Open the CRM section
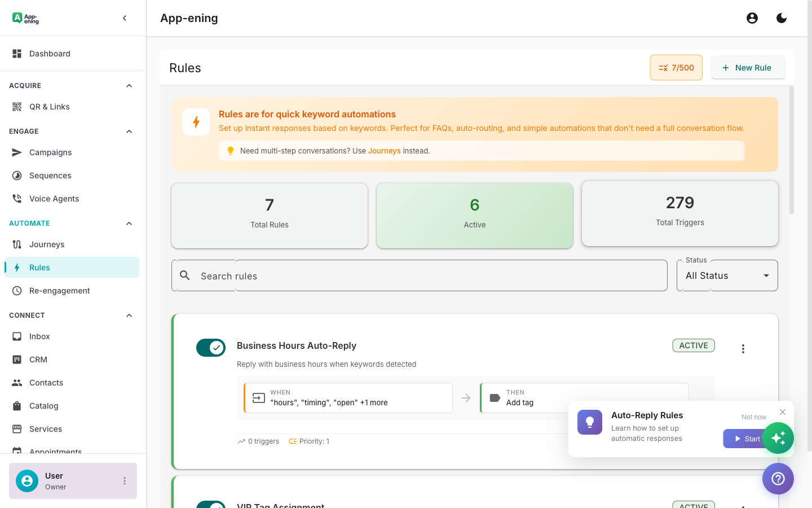This screenshot has width=812, height=508. click(x=38, y=359)
